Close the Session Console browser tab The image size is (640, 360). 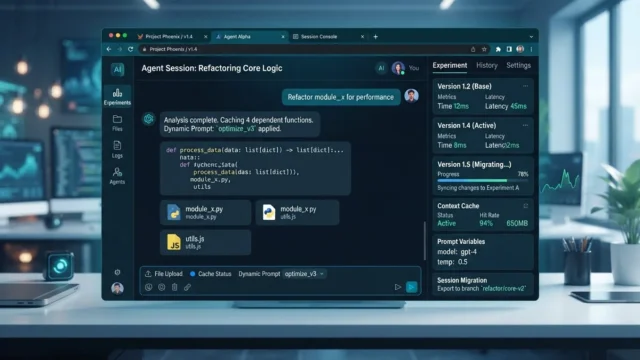click(x=362, y=37)
